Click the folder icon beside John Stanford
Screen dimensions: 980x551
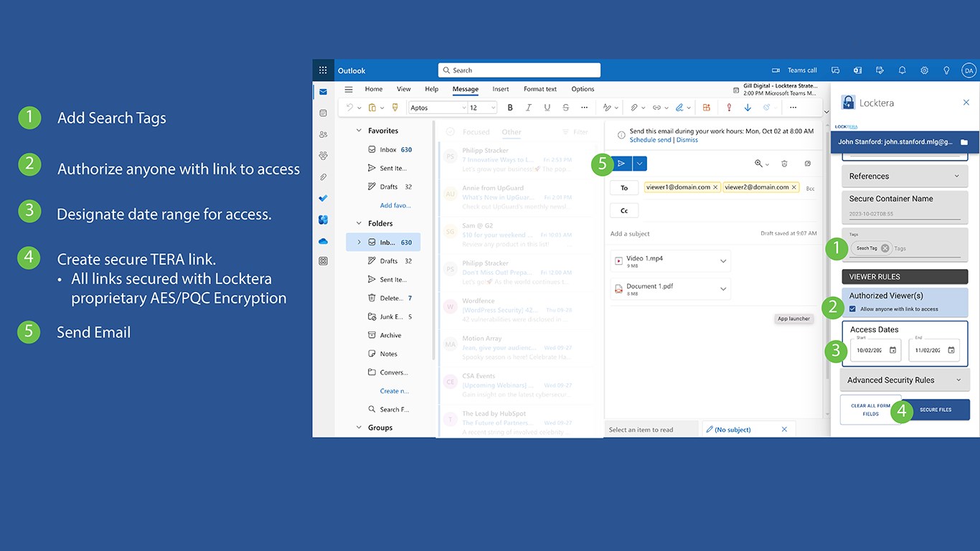point(964,142)
